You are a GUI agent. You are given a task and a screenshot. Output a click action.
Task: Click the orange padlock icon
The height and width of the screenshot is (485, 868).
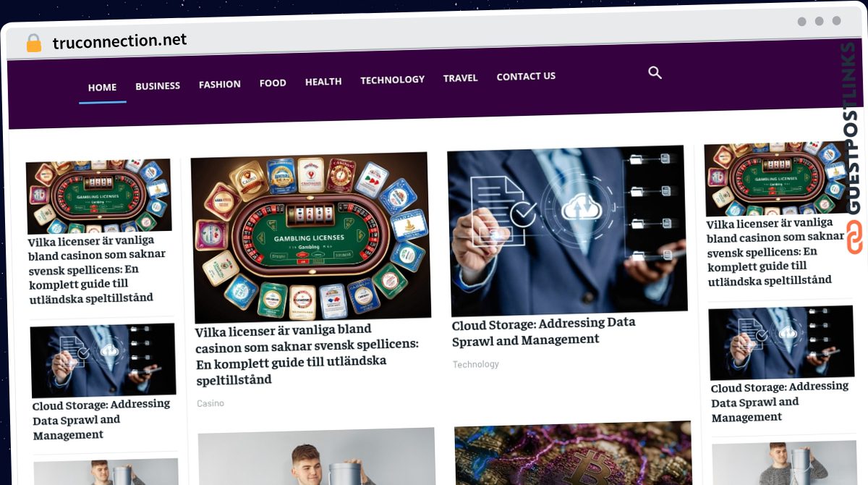tap(33, 43)
